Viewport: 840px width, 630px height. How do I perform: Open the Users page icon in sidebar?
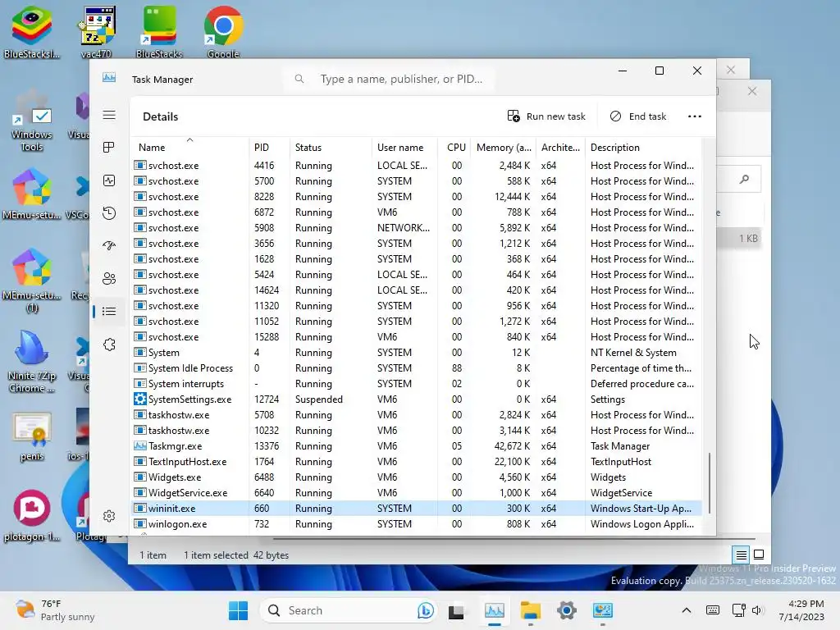click(x=109, y=279)
